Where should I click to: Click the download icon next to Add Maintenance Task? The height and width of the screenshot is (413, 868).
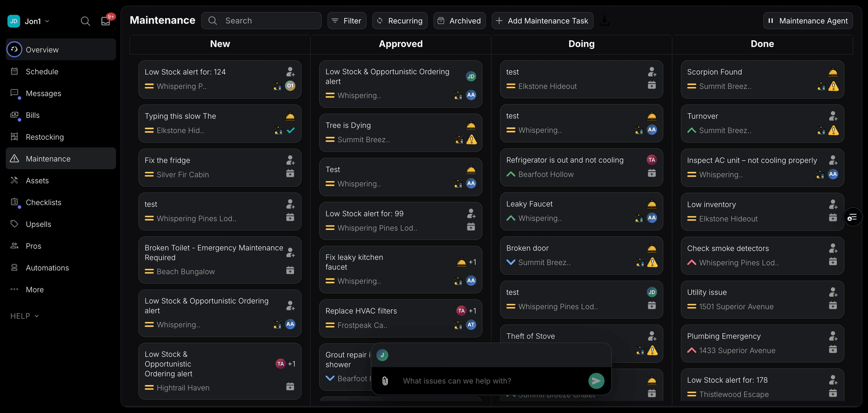(x=605, y=20)
